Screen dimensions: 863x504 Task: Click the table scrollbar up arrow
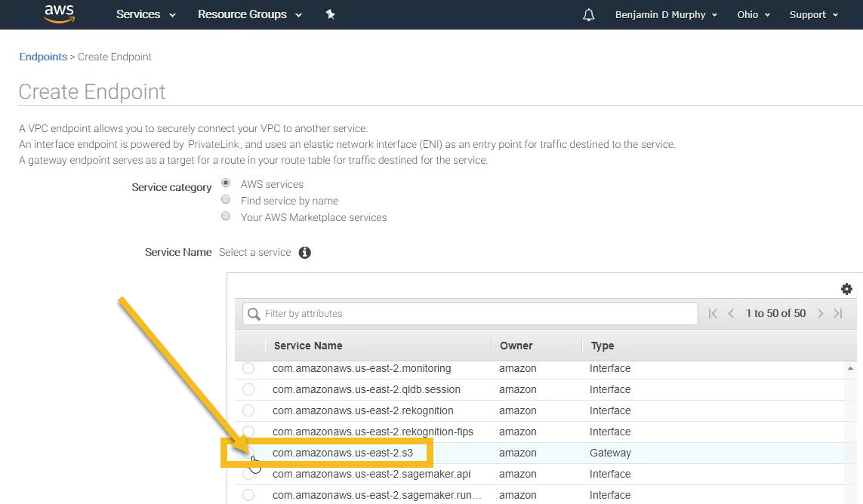pos(850,368)
